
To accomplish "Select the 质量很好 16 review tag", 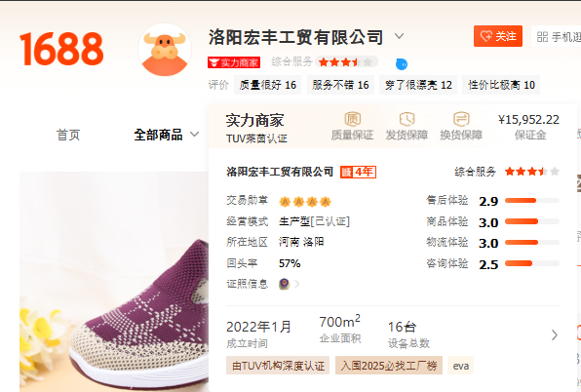I will [267, 85].
